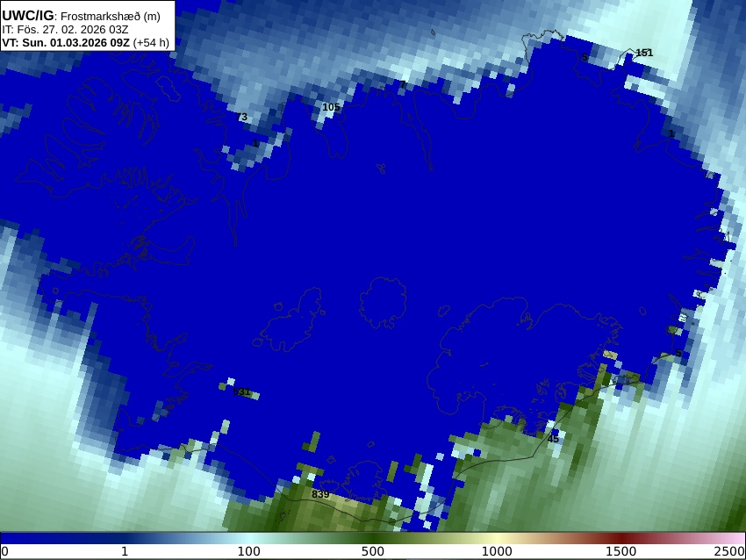Click the colorbar tick label 1000

coord(497,552)
